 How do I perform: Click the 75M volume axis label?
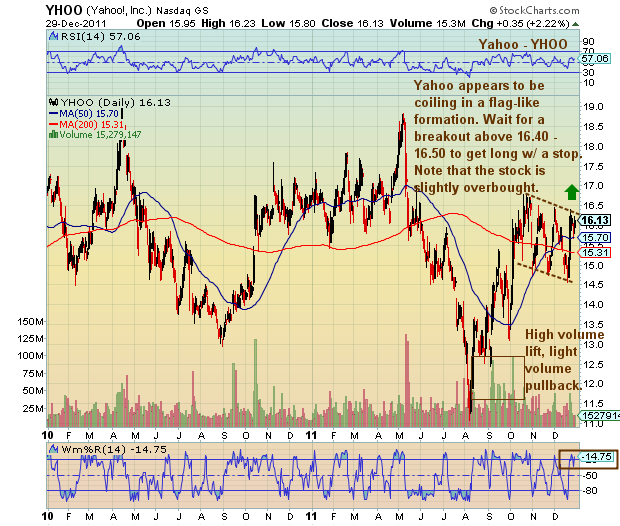(x=33, y=374)
